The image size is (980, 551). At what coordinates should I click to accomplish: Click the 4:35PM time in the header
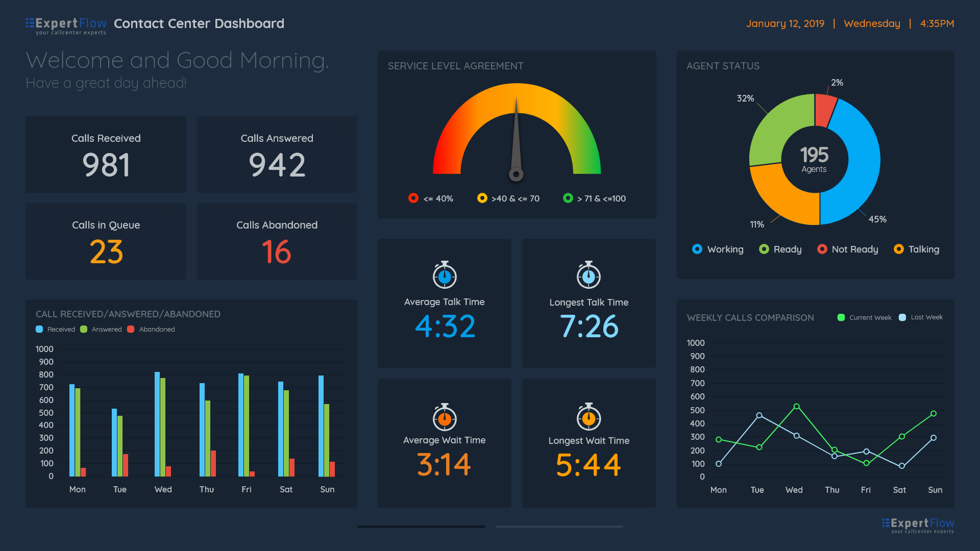(937, 23)
